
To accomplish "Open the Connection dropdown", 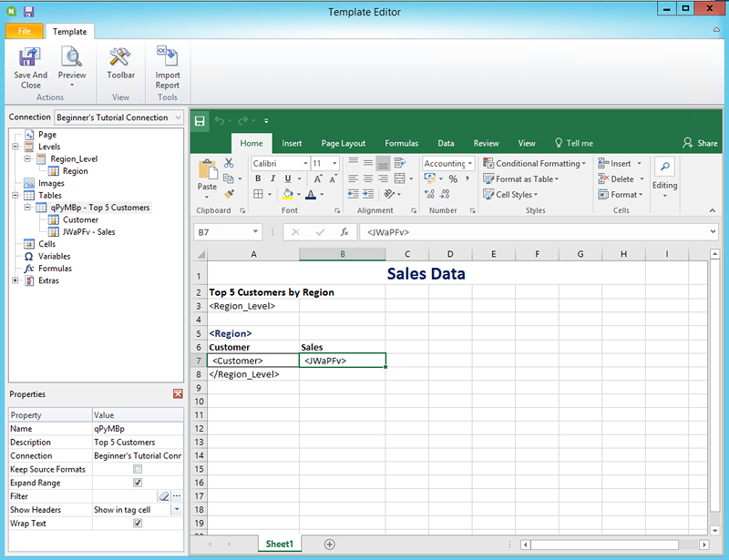I will [178, 117].
